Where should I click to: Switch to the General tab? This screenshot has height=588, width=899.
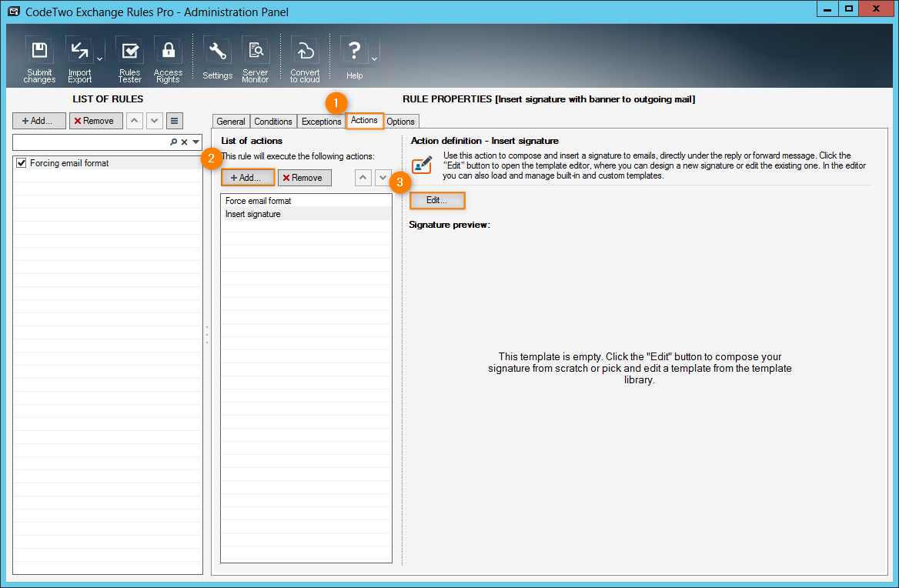click(x=231, y=122)
